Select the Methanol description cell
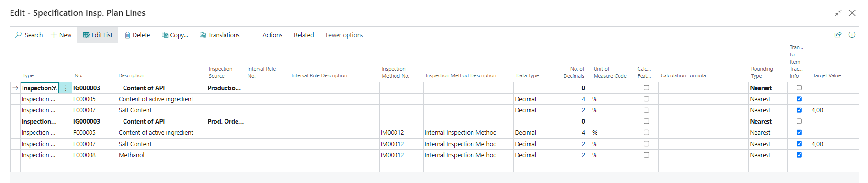 161,155
